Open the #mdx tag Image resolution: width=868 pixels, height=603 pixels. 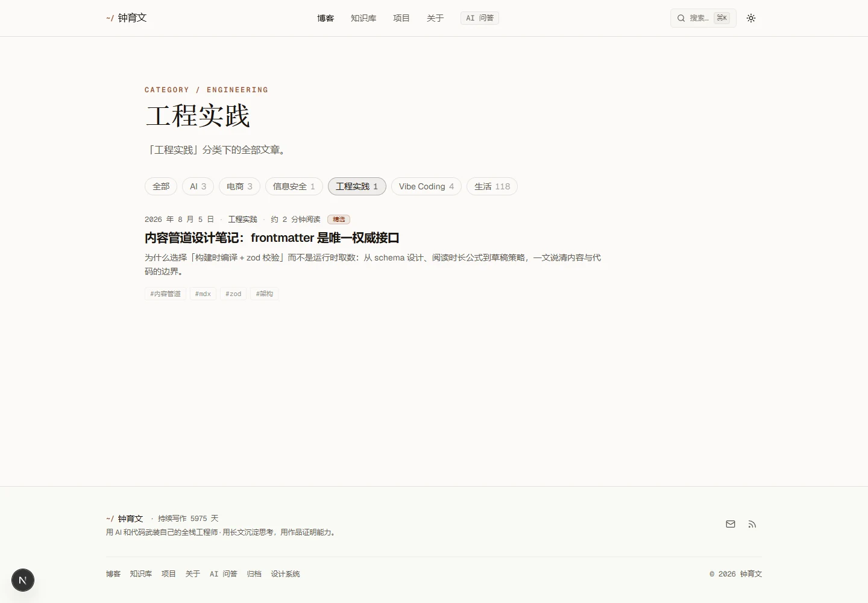point(203,294)
